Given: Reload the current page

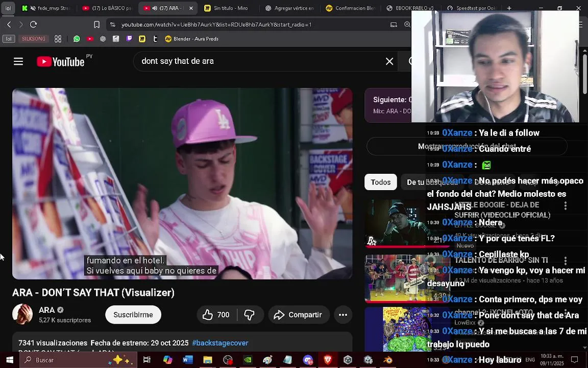Looking at the screenshot, I should [x=33, y=25].
